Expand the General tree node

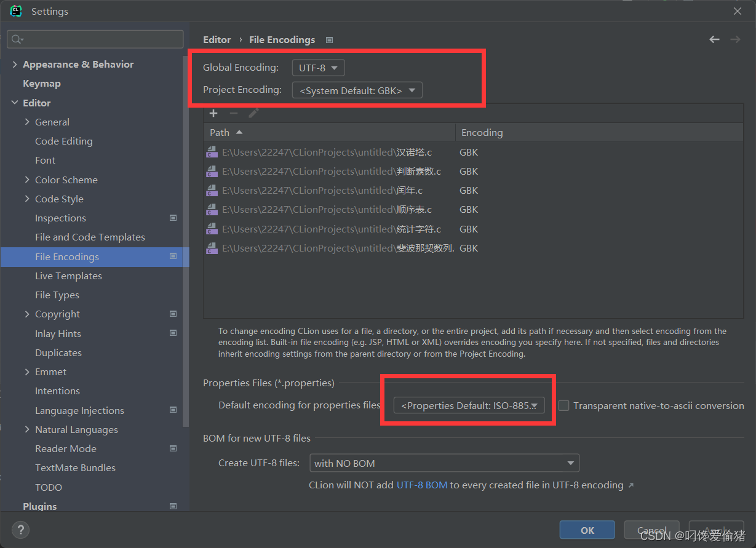[x=27, y=122]
